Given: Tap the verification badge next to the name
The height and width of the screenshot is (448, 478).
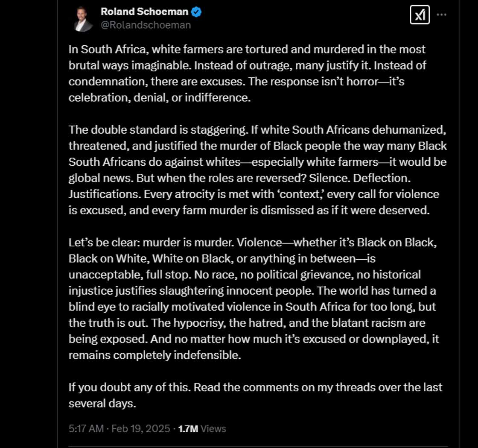Looking at the screenshot, I should pos(195,12).
